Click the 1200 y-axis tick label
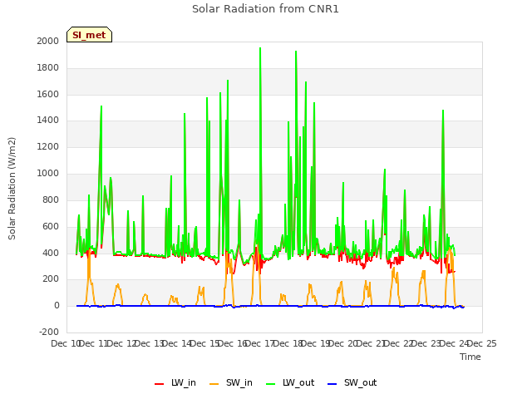This screenshot has height=399, width=532. [x=48, y=147]
